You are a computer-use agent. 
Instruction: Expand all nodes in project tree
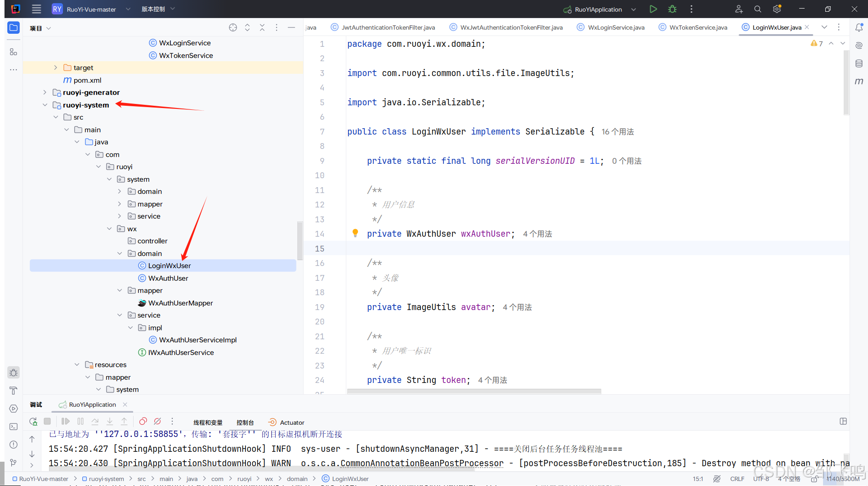[x=247, y=27]
